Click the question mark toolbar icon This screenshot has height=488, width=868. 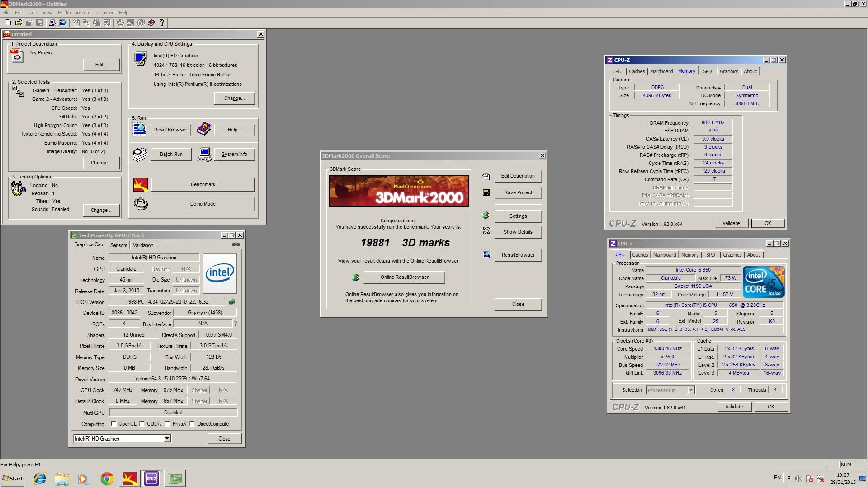click(162, 23)
